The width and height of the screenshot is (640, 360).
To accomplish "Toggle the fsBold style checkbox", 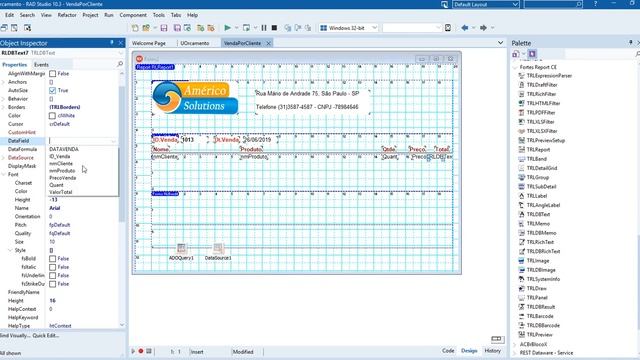I will pyautogui.click(x=52, y=259).
